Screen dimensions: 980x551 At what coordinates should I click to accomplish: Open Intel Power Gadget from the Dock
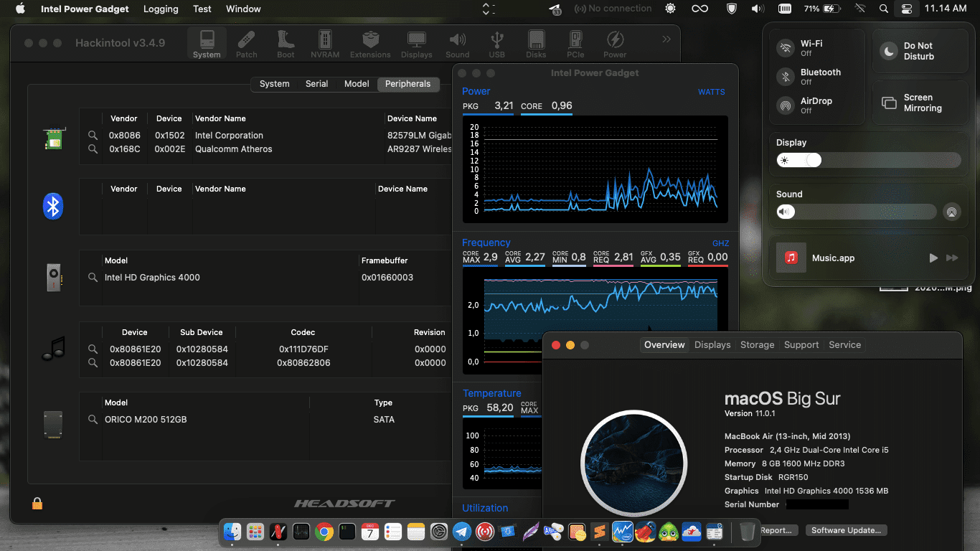[623, 532]
